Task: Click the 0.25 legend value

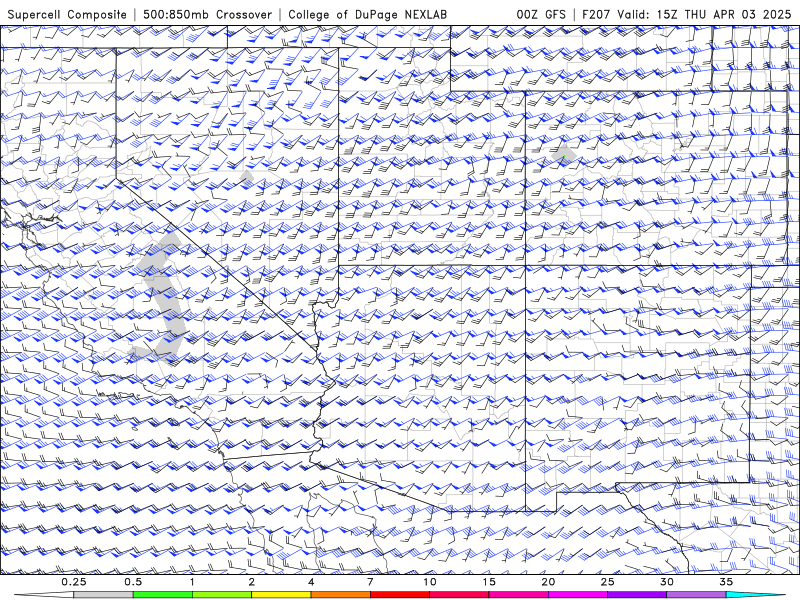Action: 74,582
